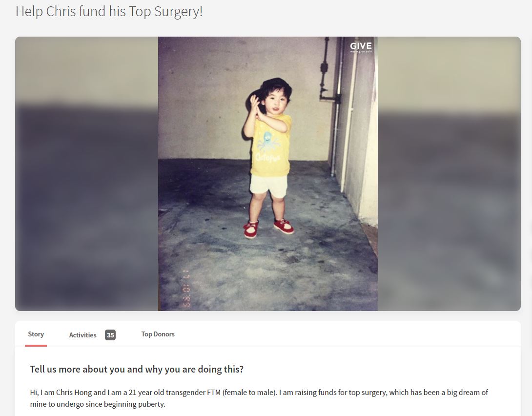Click blurred panel right of photo

tap(449, 174)
